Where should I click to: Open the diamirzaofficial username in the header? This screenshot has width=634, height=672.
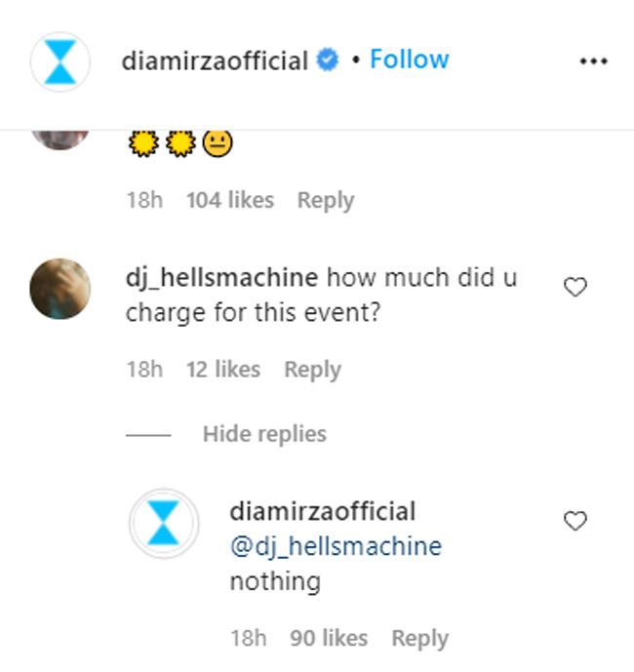[215, 60]
